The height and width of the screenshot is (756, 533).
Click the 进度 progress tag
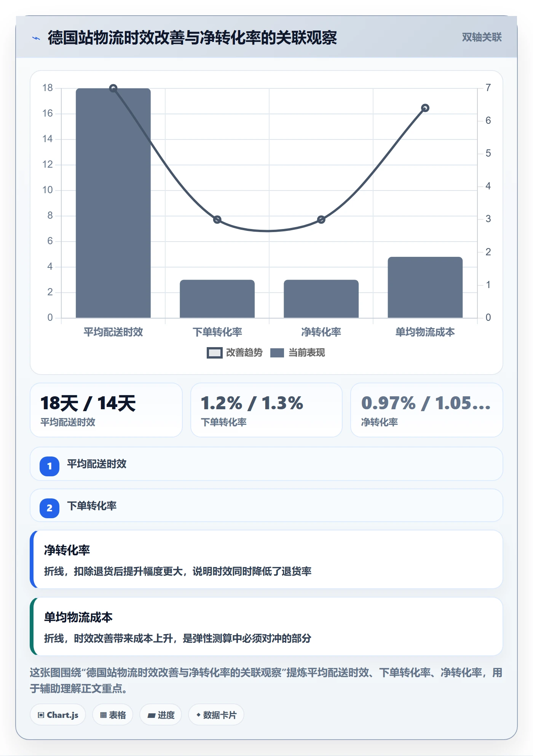click(161, 715)
